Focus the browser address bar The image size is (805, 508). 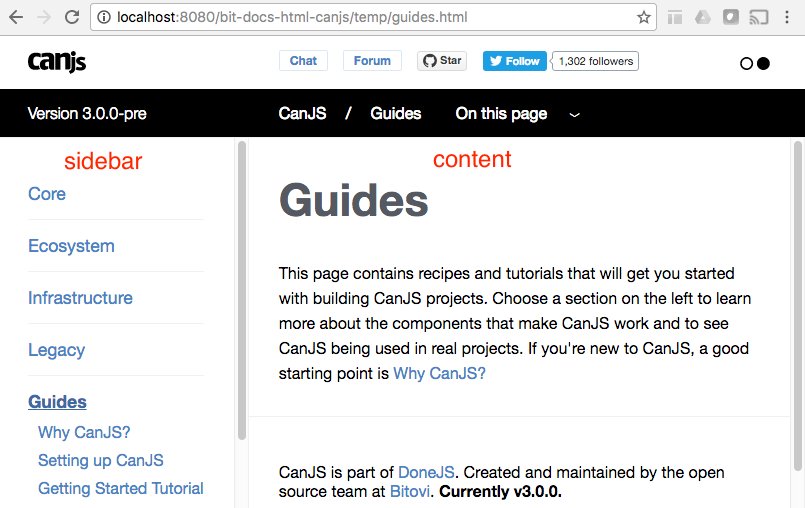[x=374, y=17]
